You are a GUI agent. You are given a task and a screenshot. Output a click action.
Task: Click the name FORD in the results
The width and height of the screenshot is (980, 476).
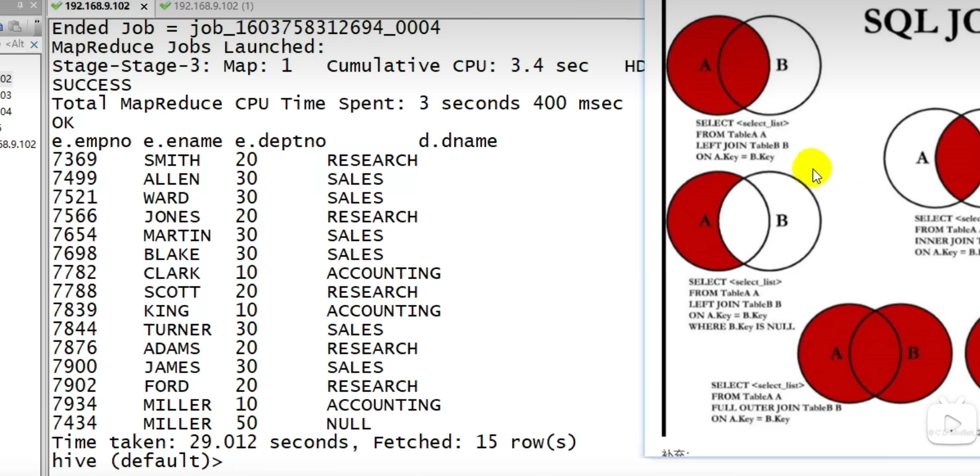pos(166,386)
